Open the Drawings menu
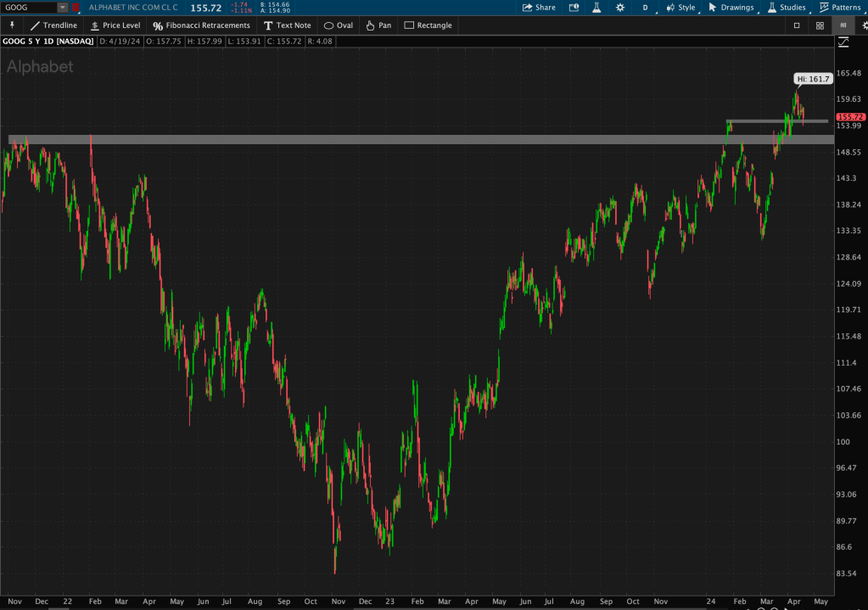The height and width of the screenshot is (610, 868). pyautogui.click(x=731, y=8)
